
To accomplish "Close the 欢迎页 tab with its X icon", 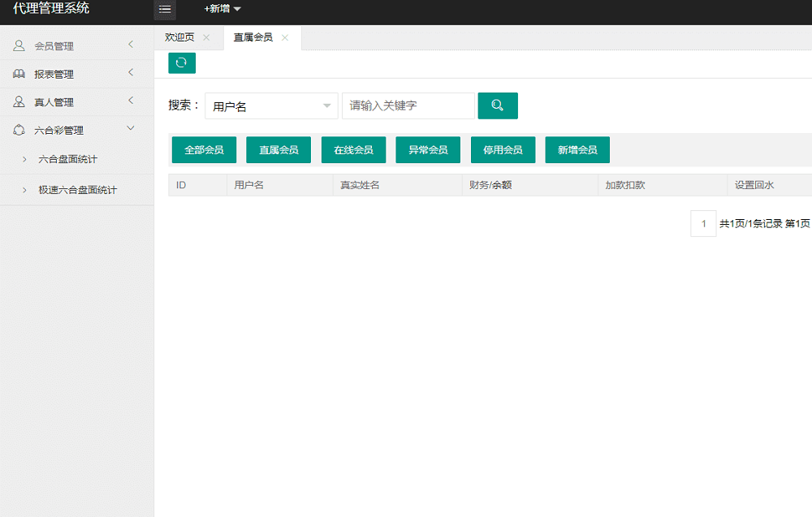I will pyautogui.click(x=207, y=37).
